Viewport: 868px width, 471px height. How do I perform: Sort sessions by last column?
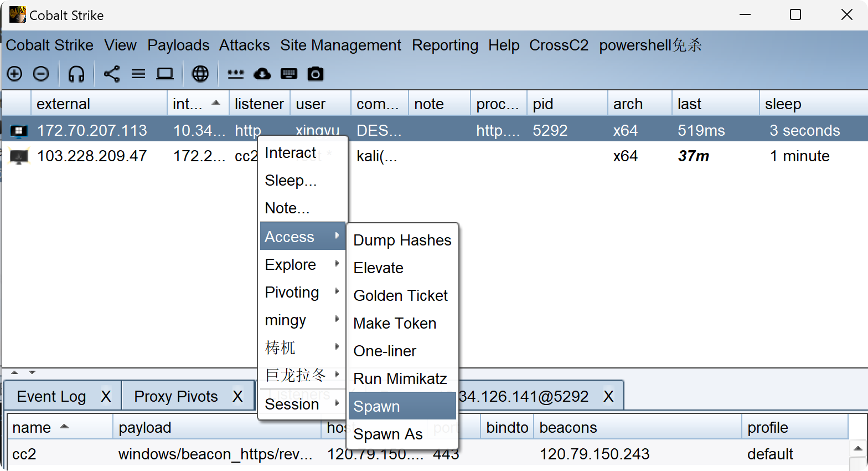click(x=715, y=104)
